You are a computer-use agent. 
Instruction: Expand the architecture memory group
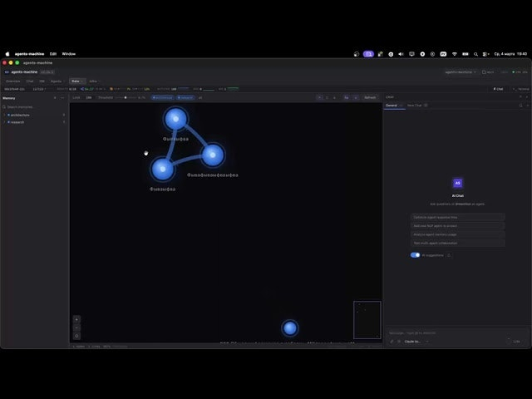point(18,115)
